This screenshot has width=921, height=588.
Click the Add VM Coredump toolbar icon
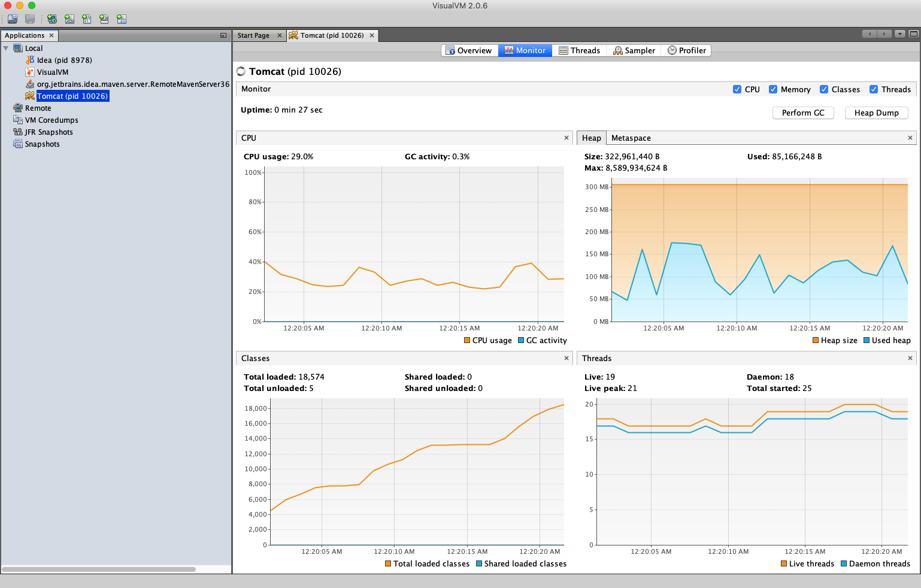tap(87, 19)
